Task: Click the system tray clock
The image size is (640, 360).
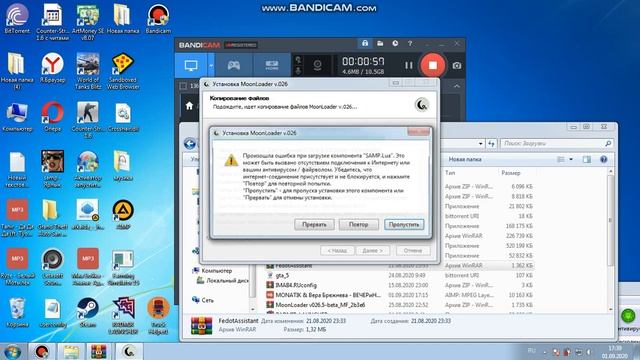Action: [615, 352]
